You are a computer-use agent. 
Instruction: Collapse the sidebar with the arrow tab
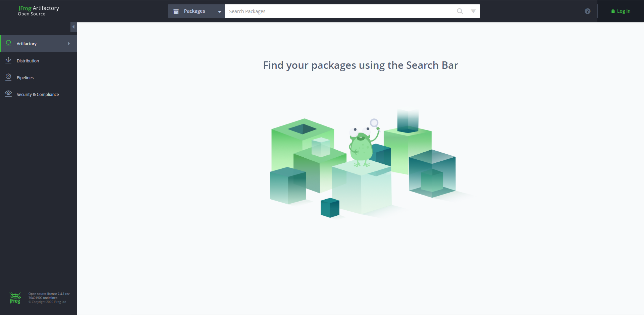[73, 27]
